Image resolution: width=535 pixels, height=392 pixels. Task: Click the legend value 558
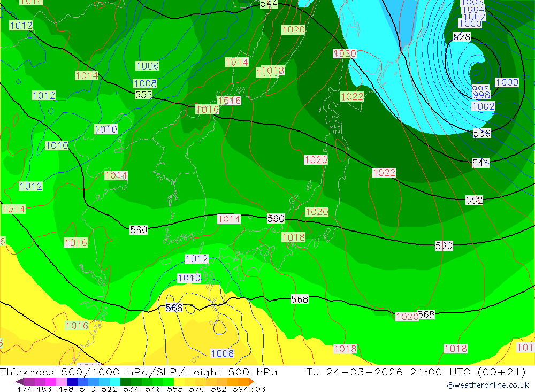click(x=175, y=389)
